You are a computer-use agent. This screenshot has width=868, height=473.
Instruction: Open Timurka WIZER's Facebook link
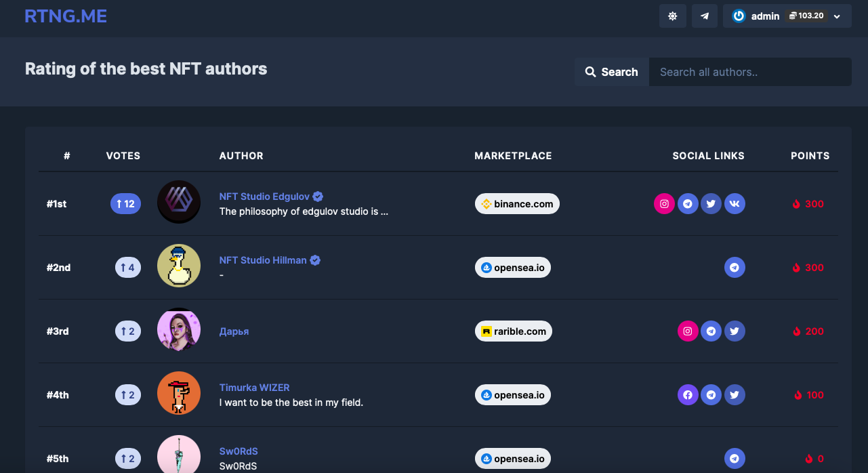click(688, 395)
